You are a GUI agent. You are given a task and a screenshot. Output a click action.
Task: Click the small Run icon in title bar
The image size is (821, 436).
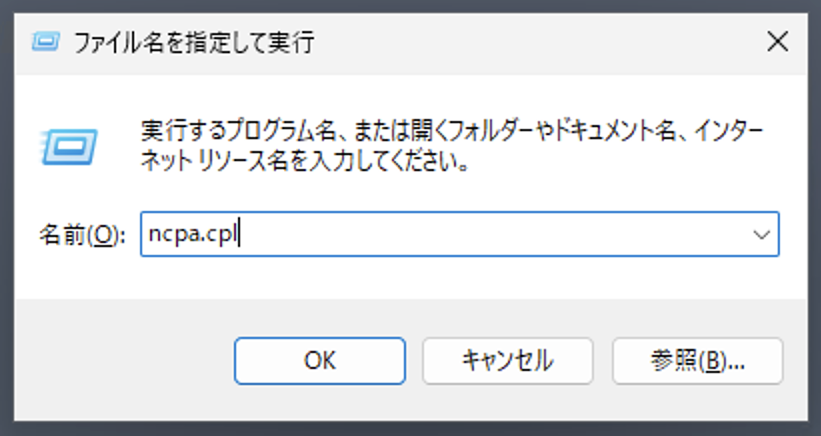point(46,41)
